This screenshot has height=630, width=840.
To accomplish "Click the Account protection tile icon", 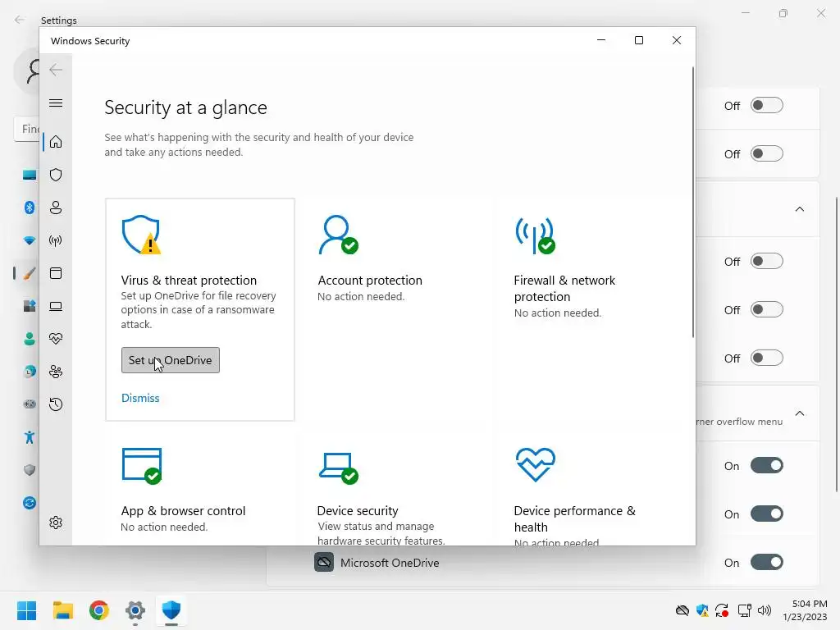I will coord(338,235).
